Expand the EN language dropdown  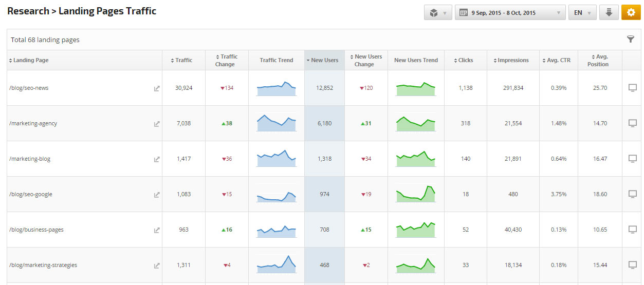582,13
